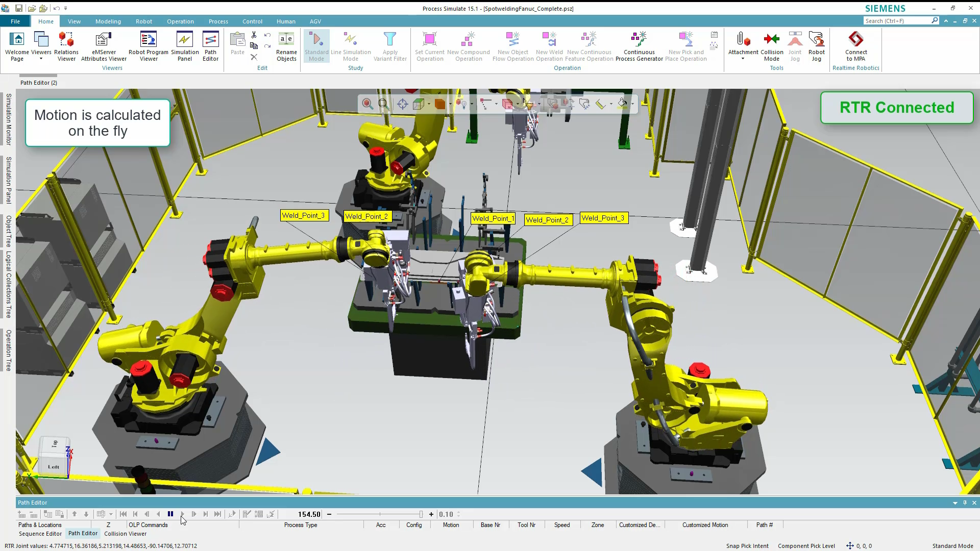Click Connect to MPA button
This screenshot has height=551, width=980.
(x=855, y=47)
